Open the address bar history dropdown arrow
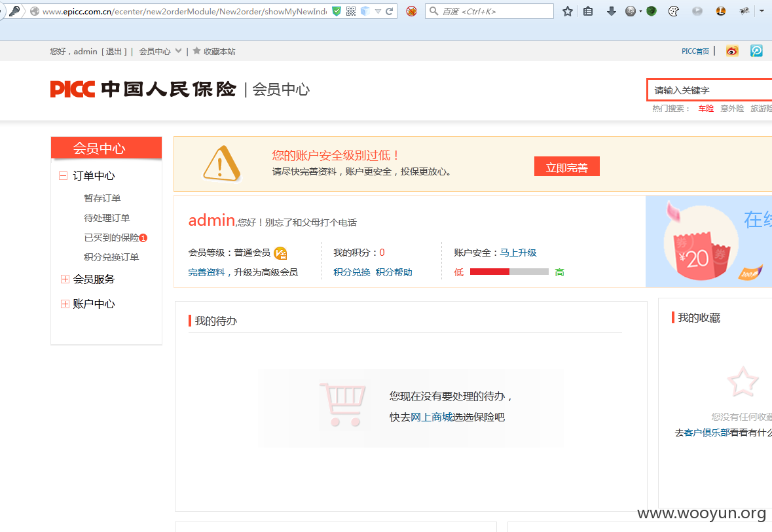The image size is (772, 532). coord(378,11)
